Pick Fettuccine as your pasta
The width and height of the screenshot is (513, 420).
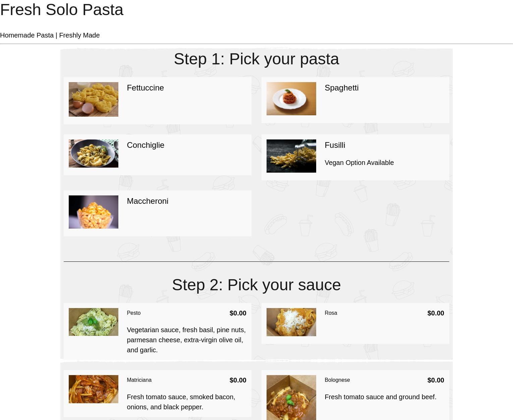145,88
